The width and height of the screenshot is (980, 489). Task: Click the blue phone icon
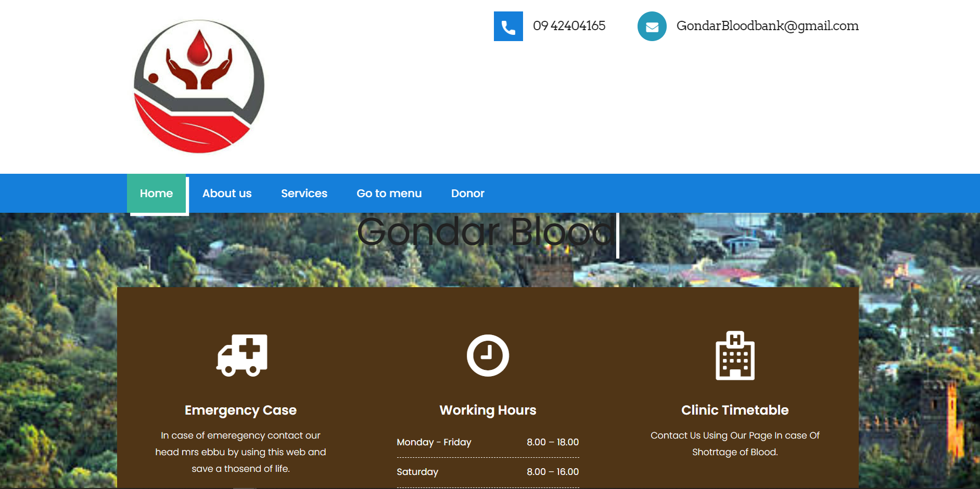coord(508,27)
